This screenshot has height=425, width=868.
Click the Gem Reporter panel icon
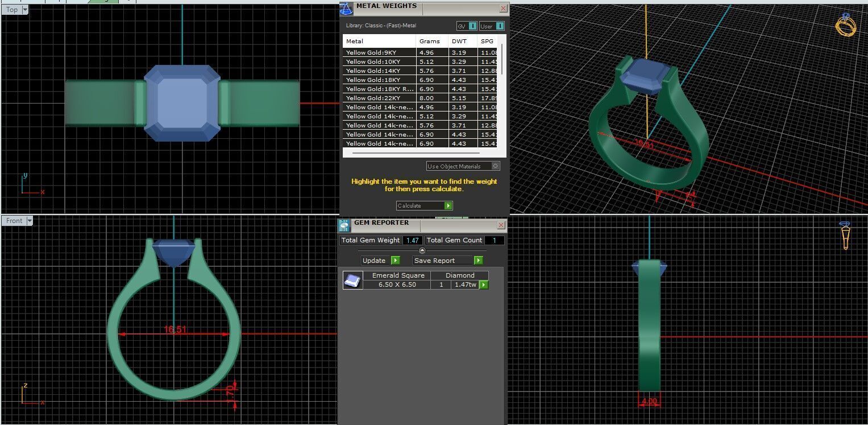(x=344, y=225)
